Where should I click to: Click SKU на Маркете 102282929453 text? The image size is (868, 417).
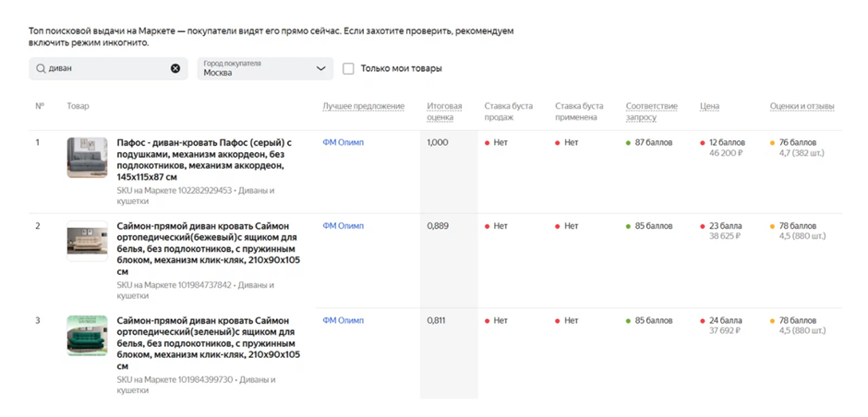tap(175, 190)
